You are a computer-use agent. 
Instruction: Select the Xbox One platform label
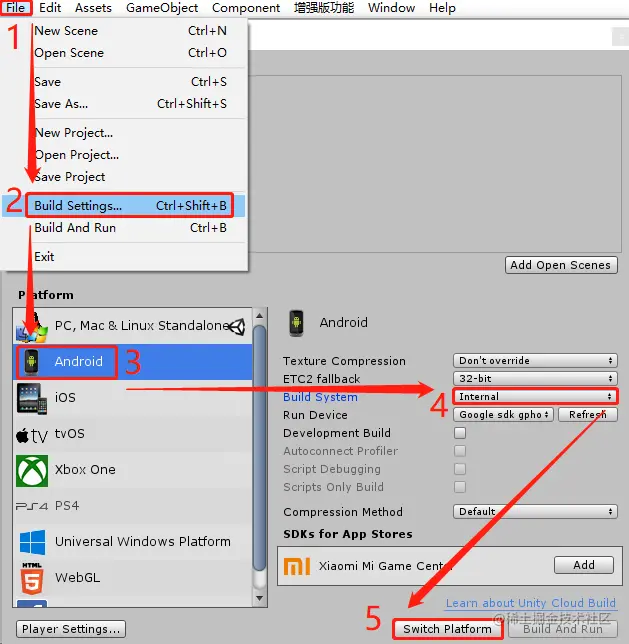pyautogui.click(x=85, y=470)
